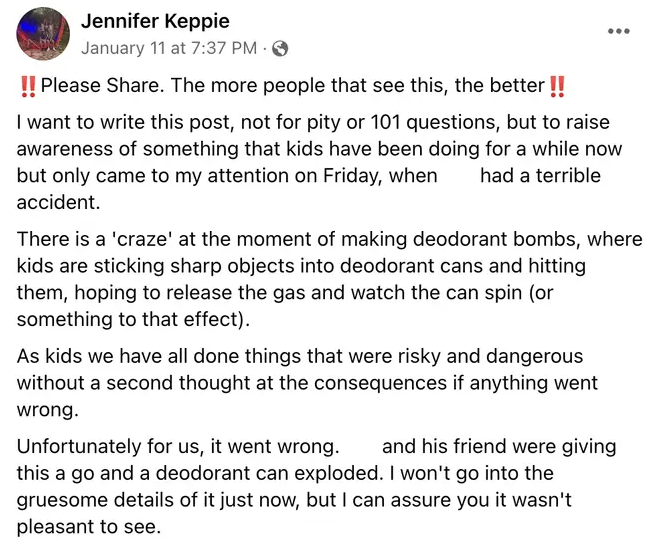Click the final line "pleasant to see."
This screenshot has height=545, width=662.
pos(89,527)
